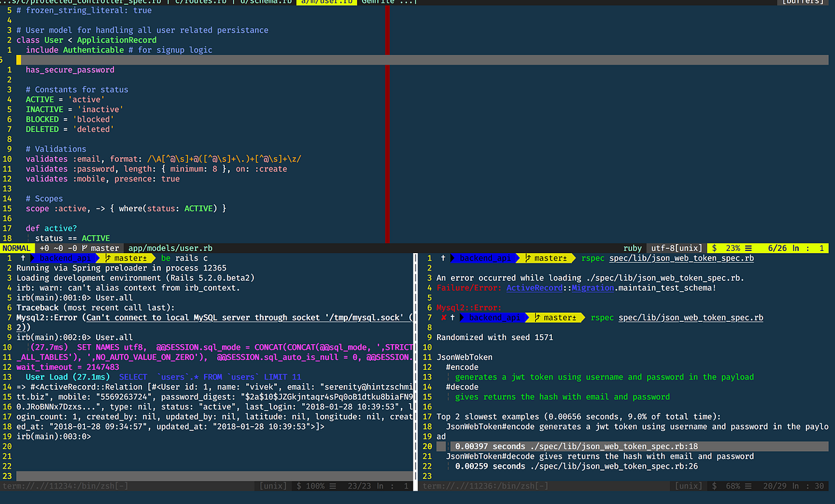
Task: Click the up-arrow symbol in the left shell prompt
Action: pyautogui.click(x=22, y=258)
